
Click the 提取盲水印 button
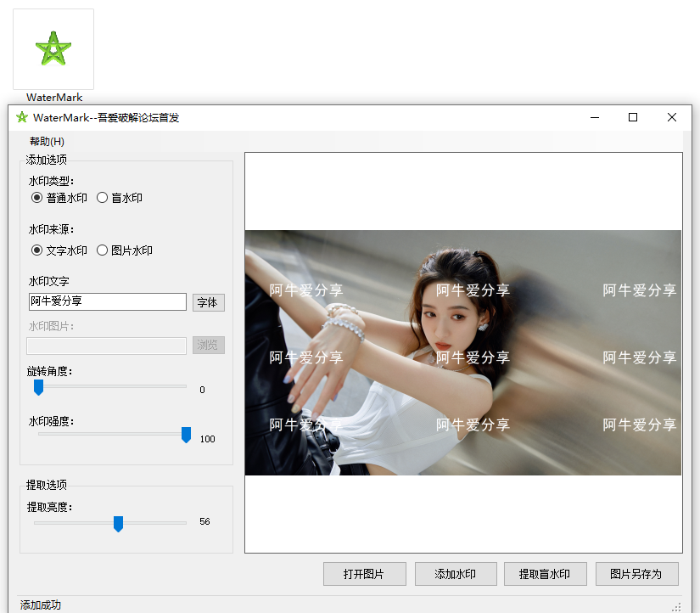(x=545, y=574)
